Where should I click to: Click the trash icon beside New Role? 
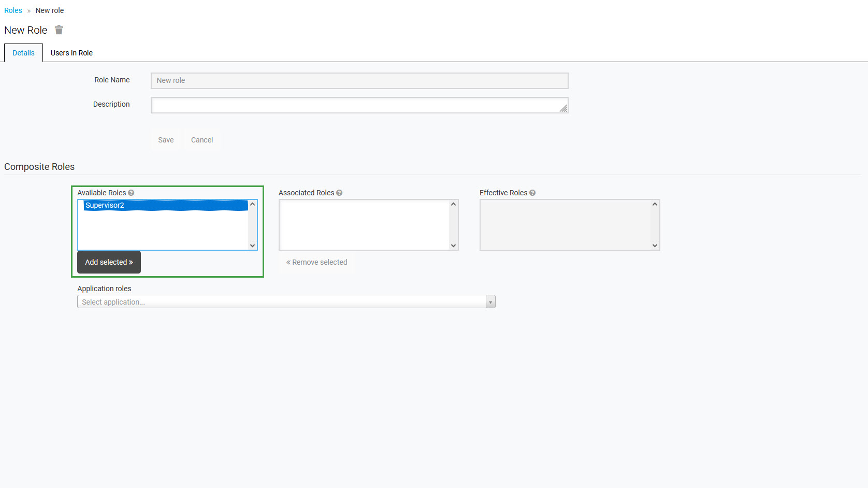click(x=59, y=30)
